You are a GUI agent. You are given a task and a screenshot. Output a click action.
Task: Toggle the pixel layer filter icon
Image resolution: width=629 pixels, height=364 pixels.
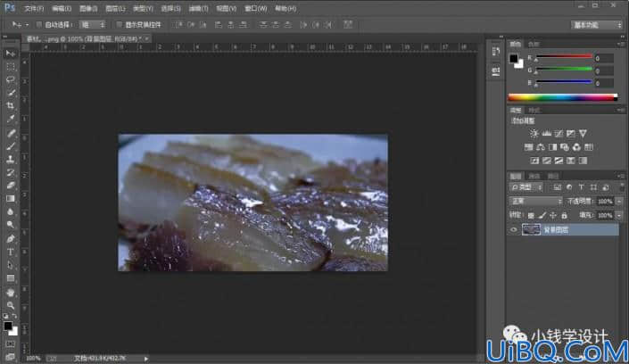click(558, 187)
